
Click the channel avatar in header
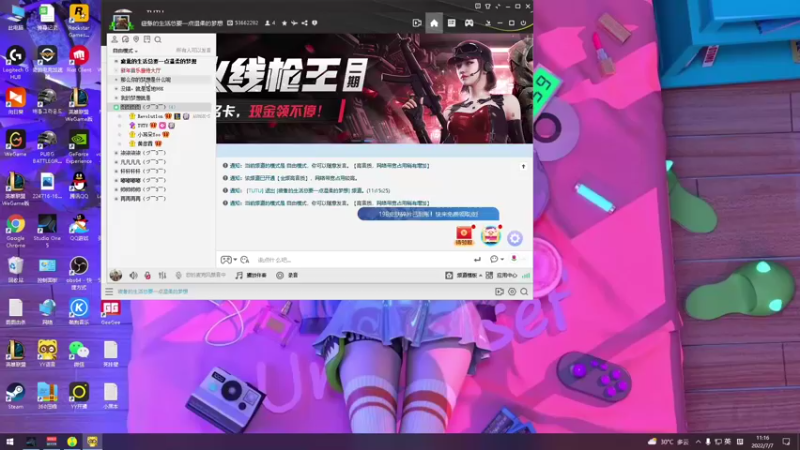pyautogui.click(x=121, y=21)
